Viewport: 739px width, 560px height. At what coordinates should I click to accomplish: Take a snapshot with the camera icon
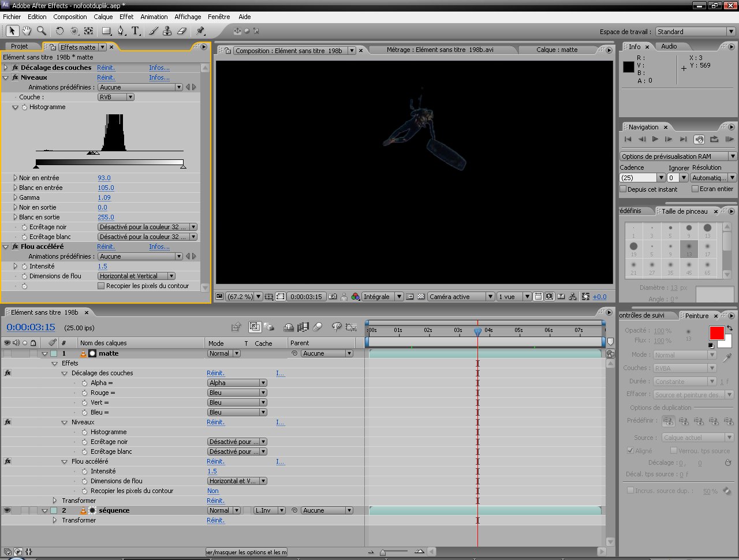coord(333,297)
